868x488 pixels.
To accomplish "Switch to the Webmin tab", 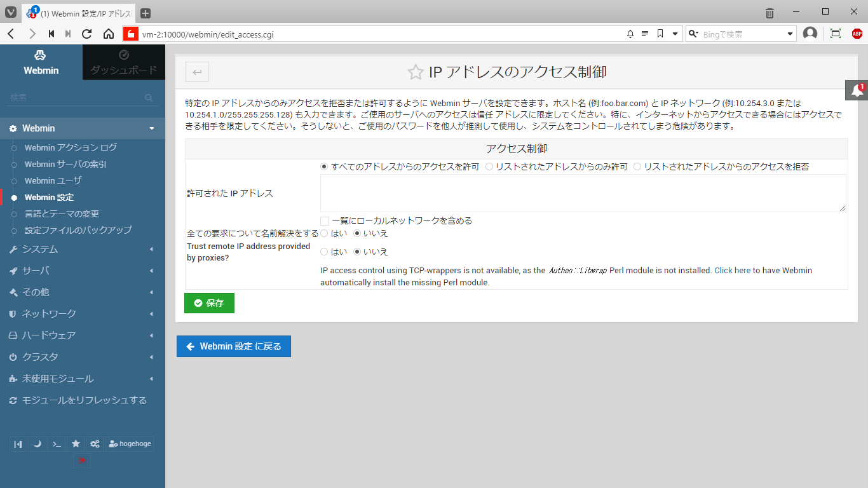I will pyautogui.click(x=41, y=62).
